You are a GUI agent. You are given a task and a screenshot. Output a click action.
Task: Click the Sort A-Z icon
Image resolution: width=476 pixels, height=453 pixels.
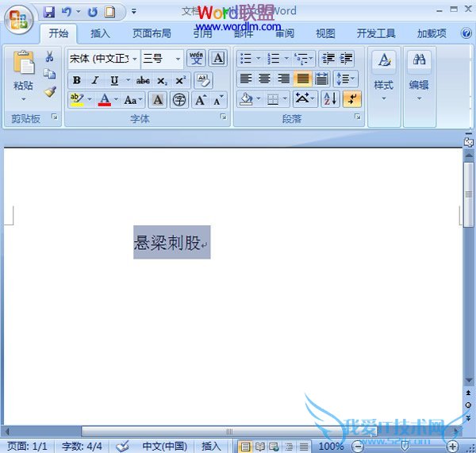(331, 99)
